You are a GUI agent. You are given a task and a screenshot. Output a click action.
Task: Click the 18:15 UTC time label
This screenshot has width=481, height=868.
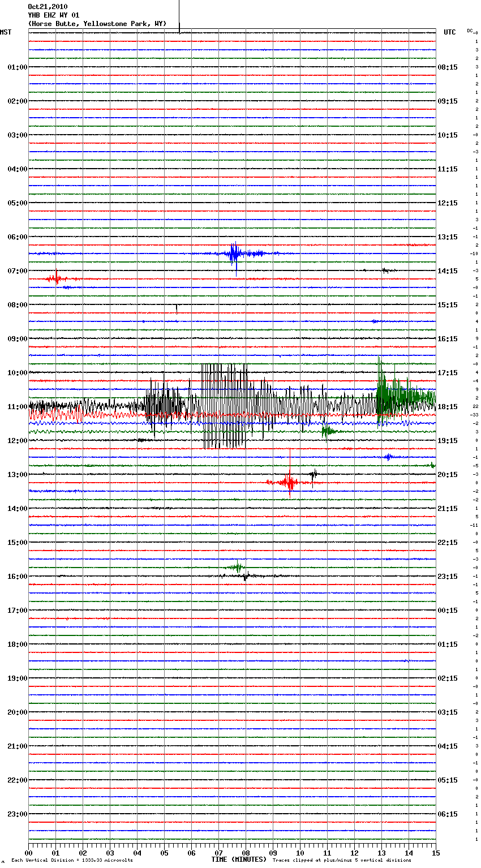pyautogui.click(x=448, y=407)
